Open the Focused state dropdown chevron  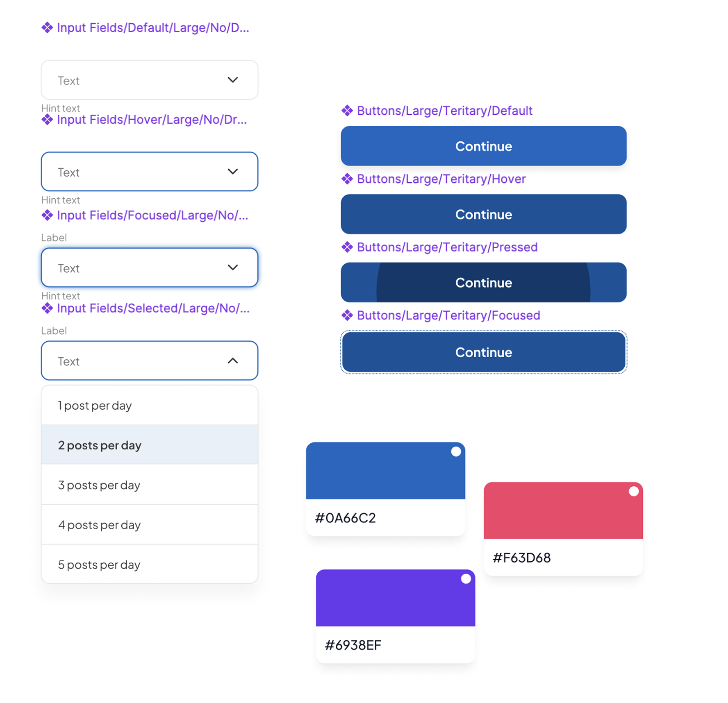[233, 268]
